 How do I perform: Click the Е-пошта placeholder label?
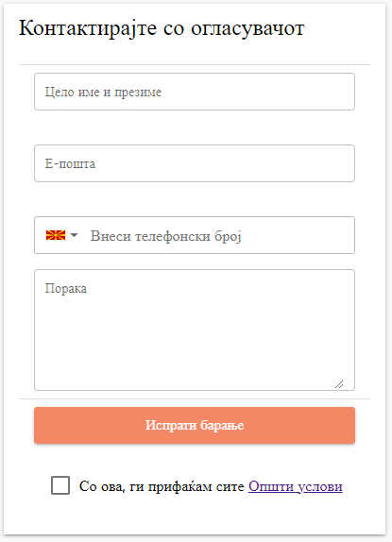(x=70, y=163)
